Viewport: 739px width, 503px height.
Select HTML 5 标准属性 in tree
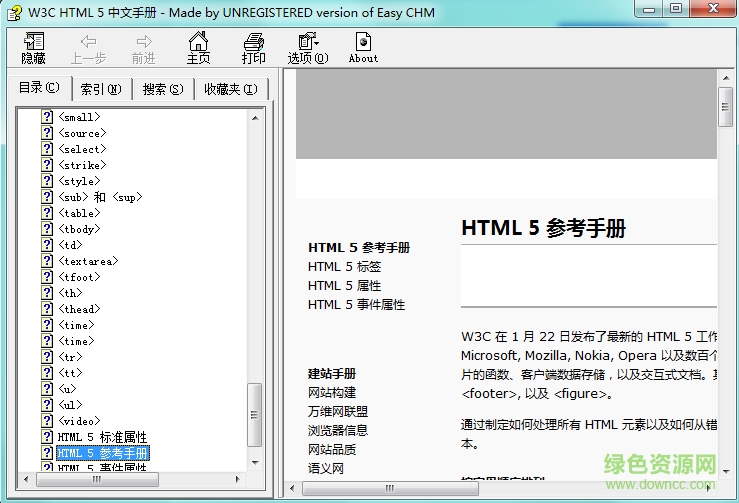[x=102, y=437]
